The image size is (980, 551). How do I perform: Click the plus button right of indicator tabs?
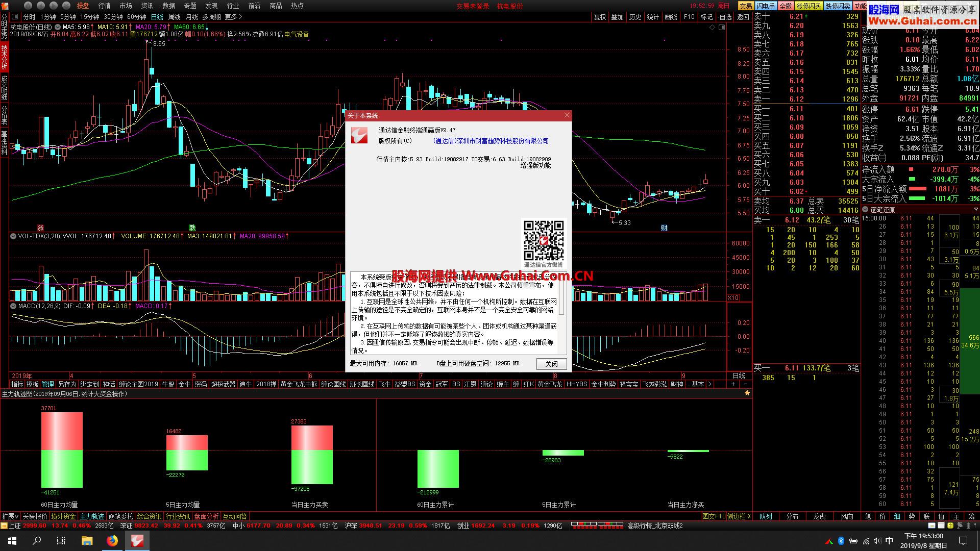[733, 384]
